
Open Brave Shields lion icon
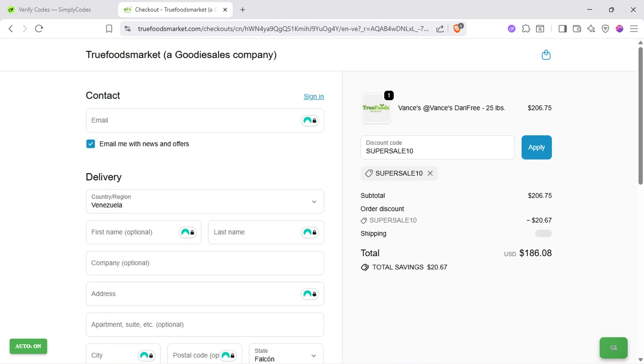[458, 28]
